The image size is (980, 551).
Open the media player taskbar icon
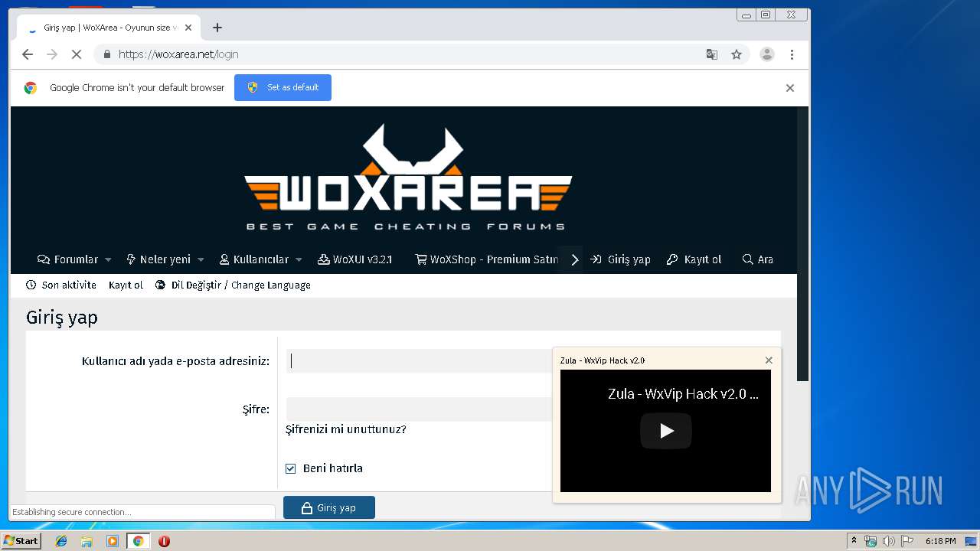click(113, 541)
